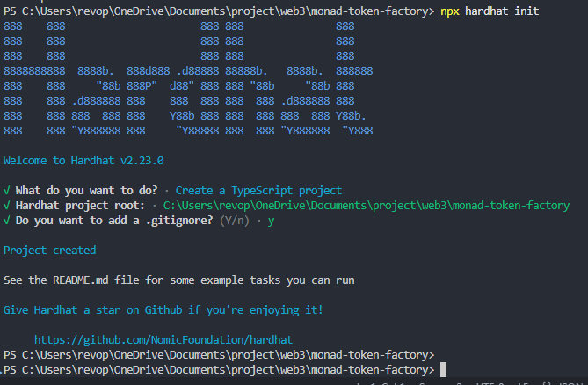The height and width of the screenshot is (385, 588).
Task: Click 'Give Hardhat a star on Github' text
Action: [x=163, y=310]
